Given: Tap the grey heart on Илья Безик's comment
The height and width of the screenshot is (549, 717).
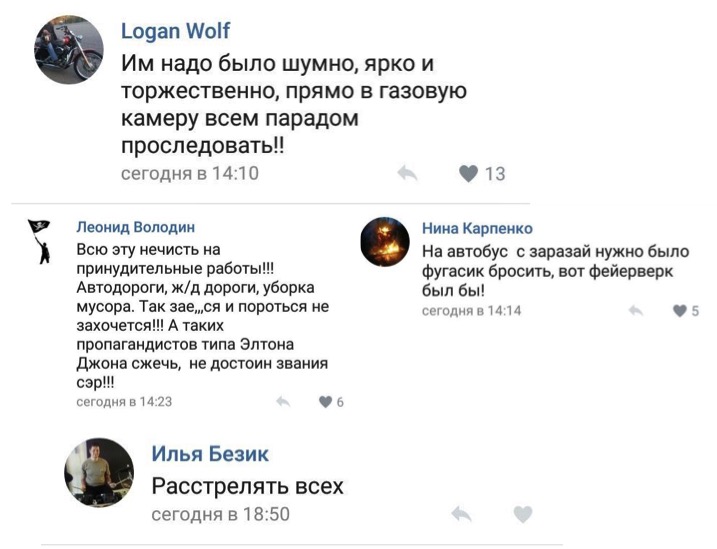Looking at the screenshot, I should point(522,515).
